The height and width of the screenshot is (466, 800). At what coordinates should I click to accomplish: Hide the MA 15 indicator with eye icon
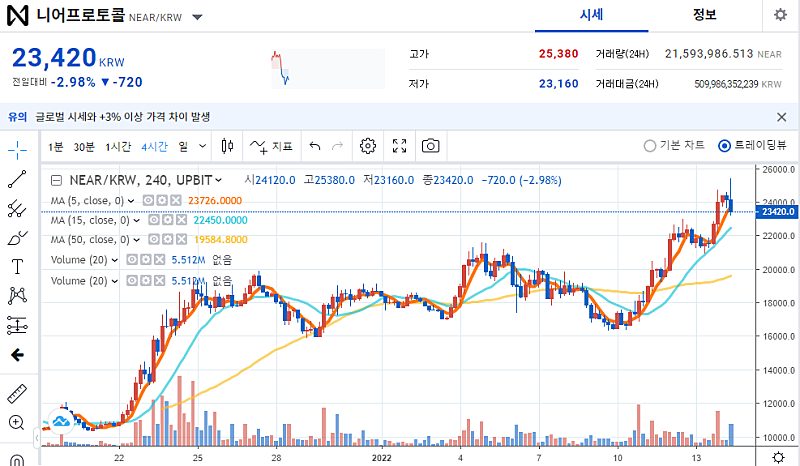pyautogui.click(x=154, y=220)
